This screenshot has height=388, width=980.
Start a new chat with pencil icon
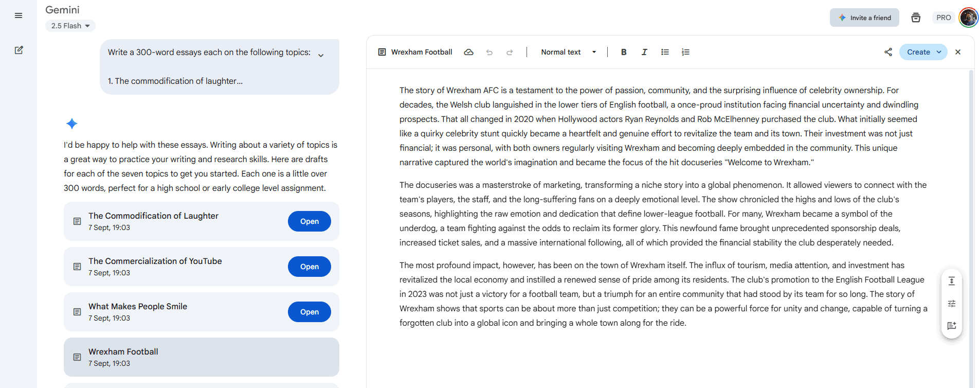point(19,50)
